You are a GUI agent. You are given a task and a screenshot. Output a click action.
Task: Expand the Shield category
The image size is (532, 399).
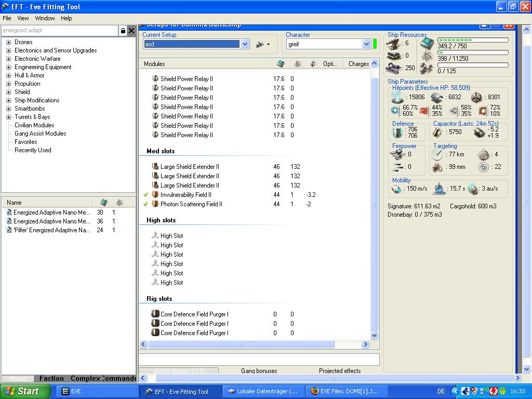point(8,92)
